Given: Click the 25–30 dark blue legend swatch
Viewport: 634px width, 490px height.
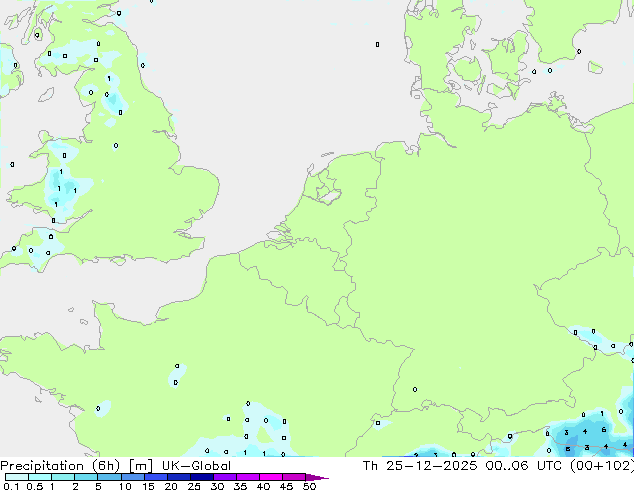Looking at the screenshot, I should coord(201,477).
